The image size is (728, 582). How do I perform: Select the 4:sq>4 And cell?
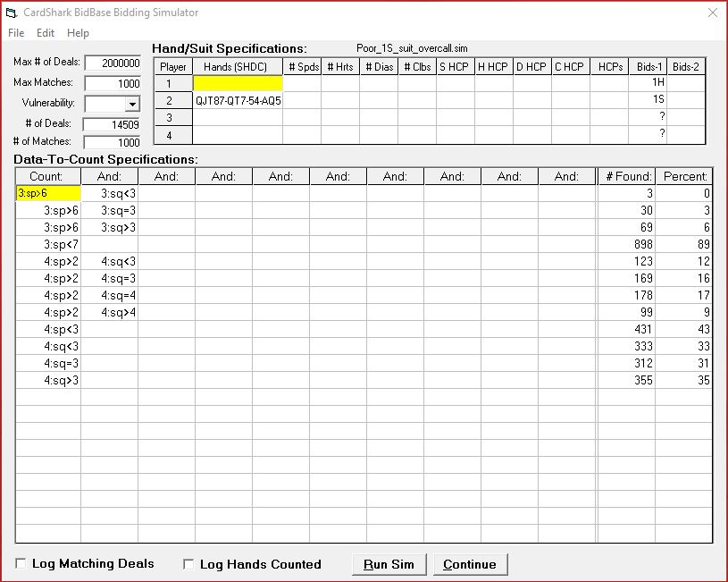click(109, 312)
